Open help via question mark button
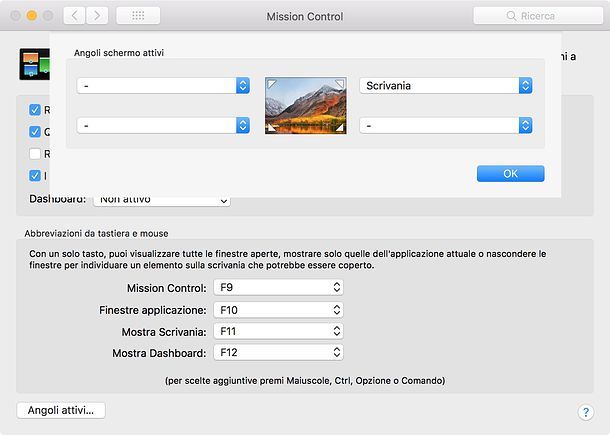The height and width of the screenshot is (435, 610). (585, 412)
